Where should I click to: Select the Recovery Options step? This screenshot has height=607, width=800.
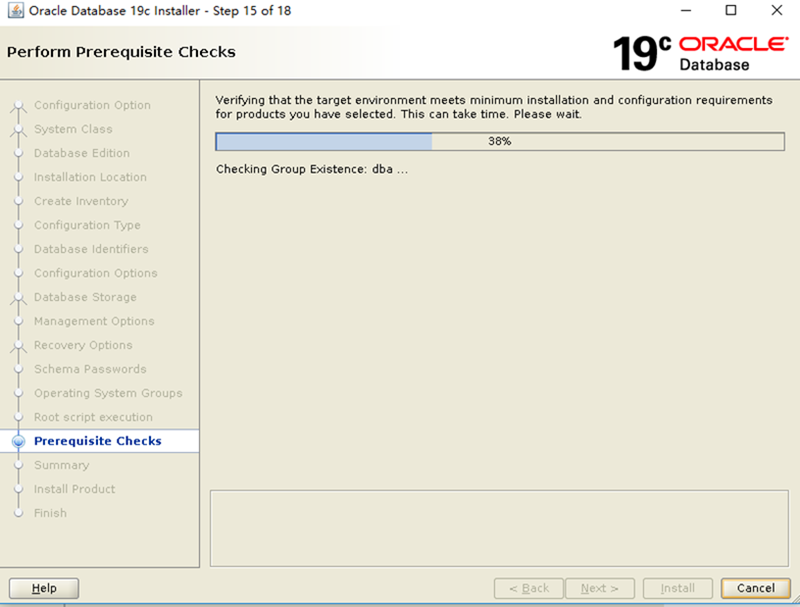tap(83, 345)
